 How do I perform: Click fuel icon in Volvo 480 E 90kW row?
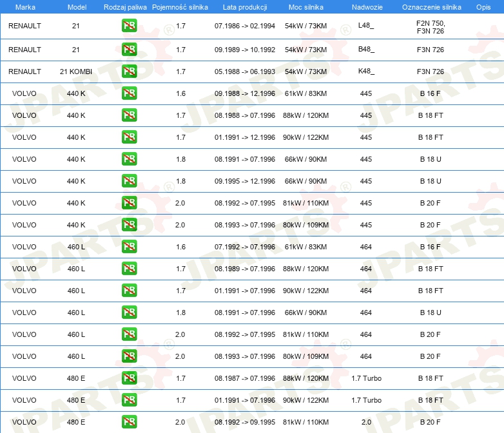129,399
